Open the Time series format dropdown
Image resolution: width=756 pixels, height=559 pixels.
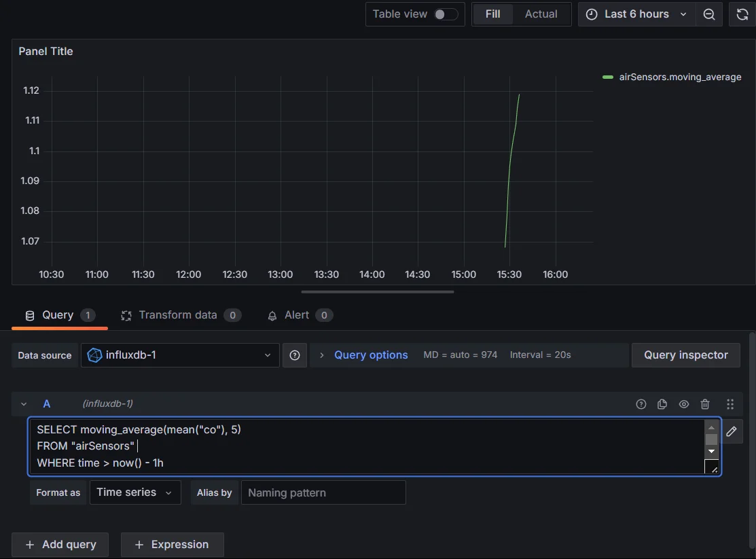coord(135,492)
